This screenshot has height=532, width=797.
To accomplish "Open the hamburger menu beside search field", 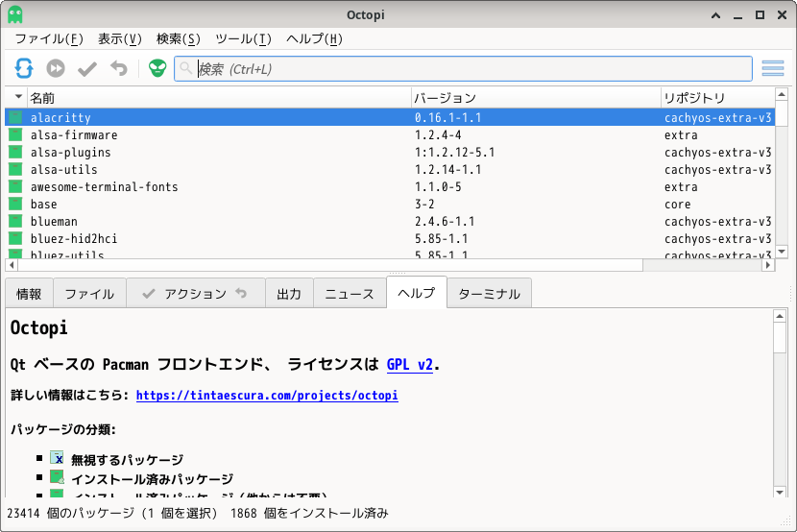I will [x=773, y=68].
